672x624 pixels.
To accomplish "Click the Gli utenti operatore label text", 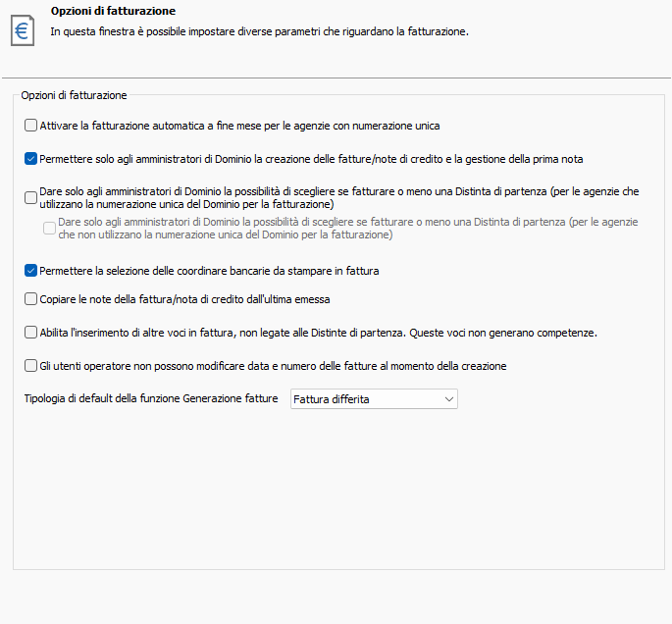I will coord(273,366).
